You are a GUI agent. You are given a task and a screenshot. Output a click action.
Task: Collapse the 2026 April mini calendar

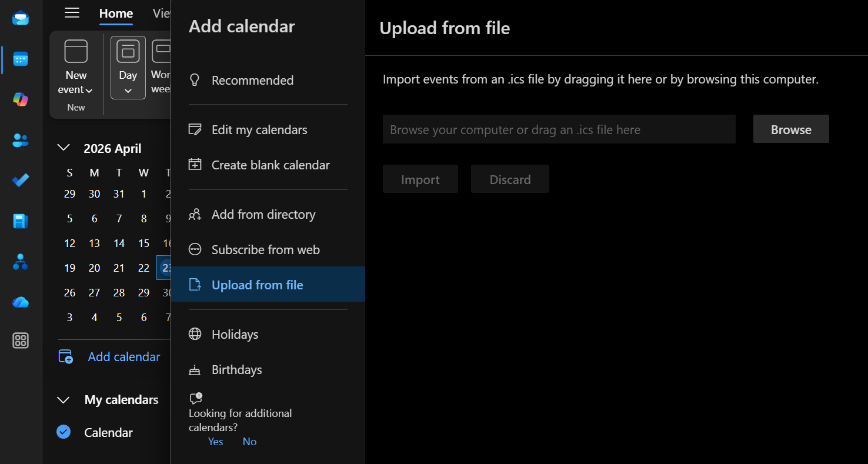[x=64, y=148]
